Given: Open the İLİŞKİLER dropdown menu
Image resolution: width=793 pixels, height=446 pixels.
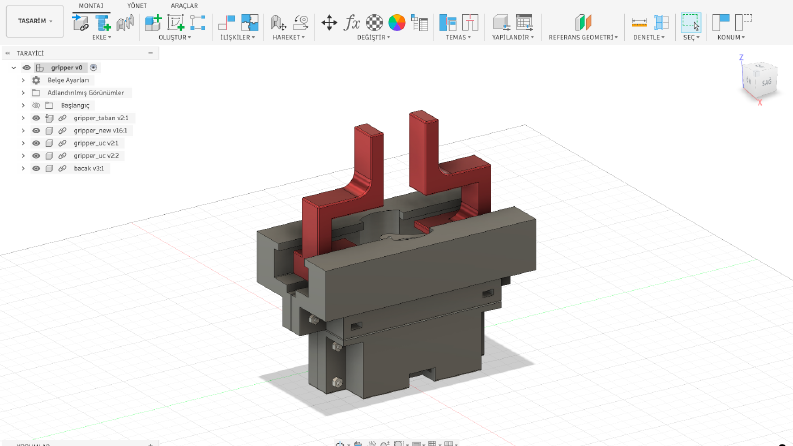Looking at the screenshot, I should pyautogui.click(x=238, y=37).
